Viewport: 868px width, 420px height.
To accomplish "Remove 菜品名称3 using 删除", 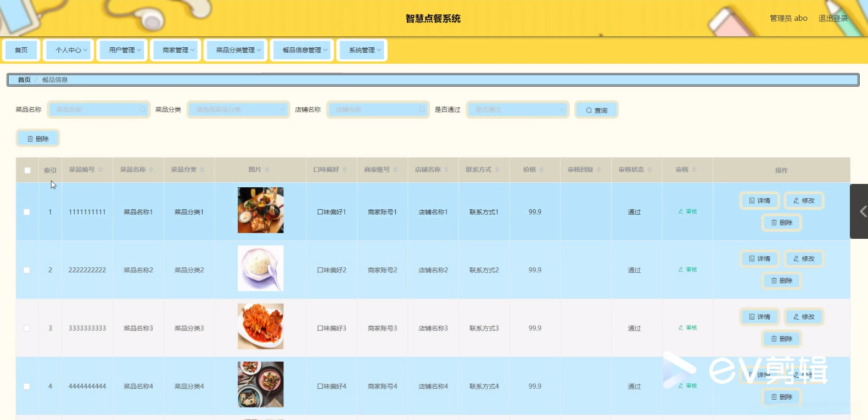I will click(782, 339).
